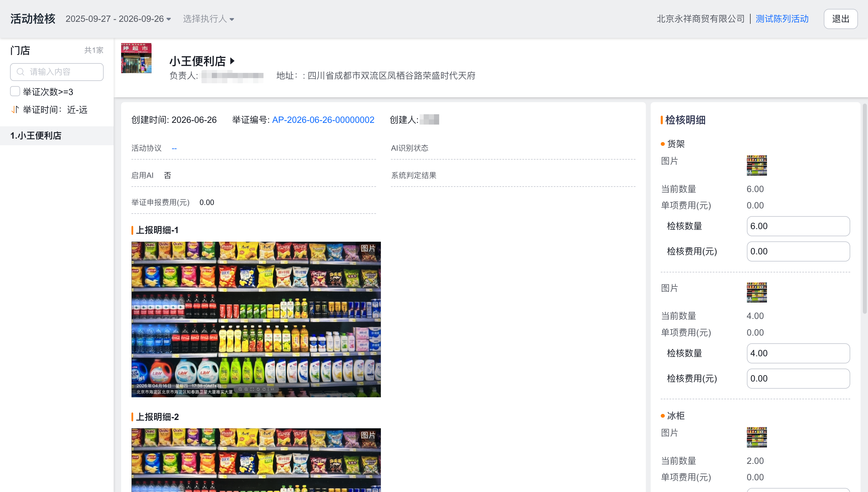This screenshot has height=492, width=868.
Task: Click the 活动检核 page title
Action: click(33, 19)
